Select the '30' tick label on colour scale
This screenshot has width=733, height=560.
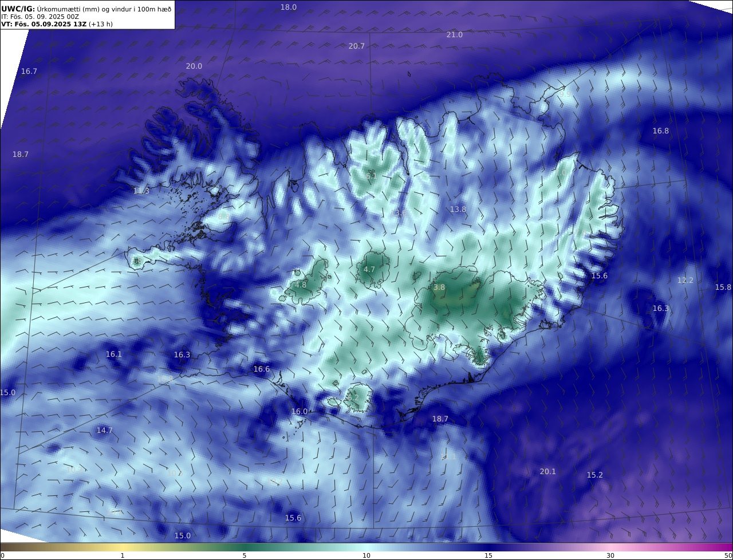click(x=610, y=555)
